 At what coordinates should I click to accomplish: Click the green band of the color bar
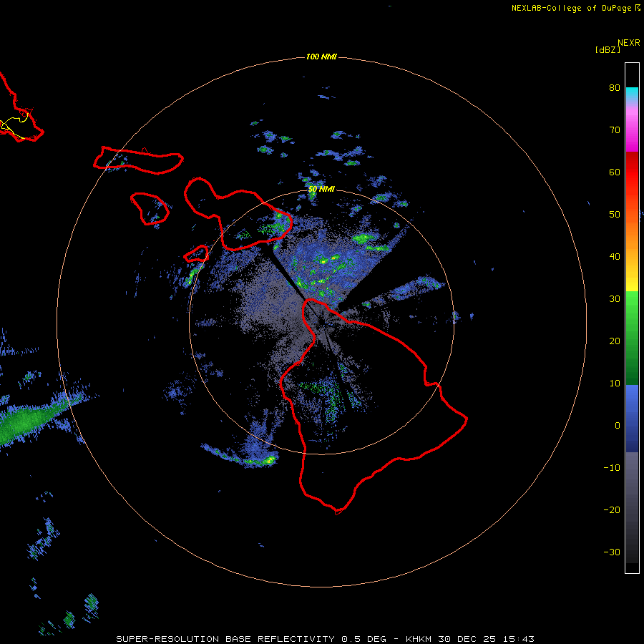pyautogui.click(x=632, y=338)
